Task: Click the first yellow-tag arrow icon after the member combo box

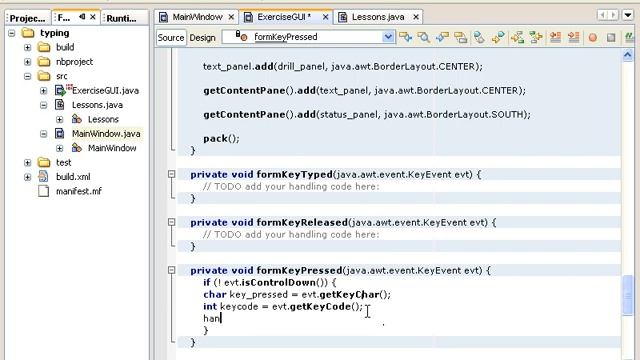Action: tap(405, 37)
